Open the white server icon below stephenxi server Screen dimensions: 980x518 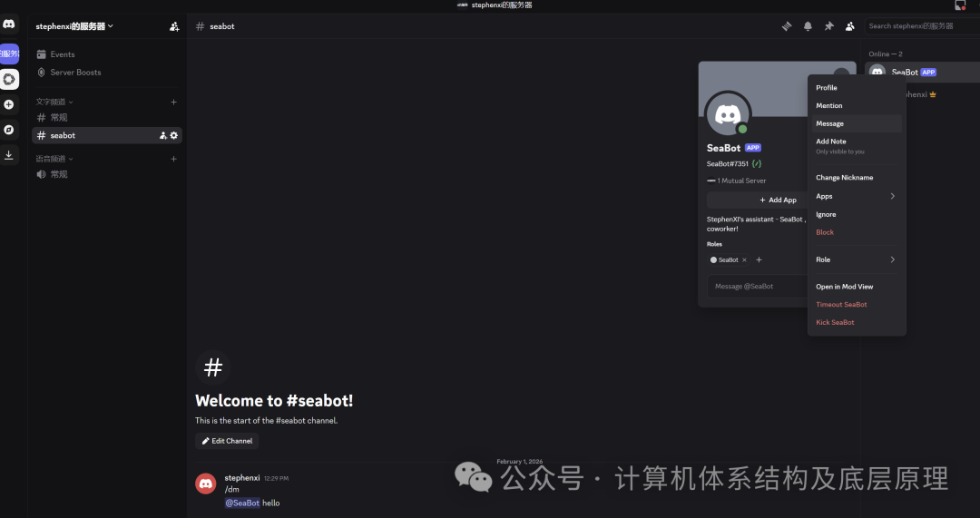[9, 79]
